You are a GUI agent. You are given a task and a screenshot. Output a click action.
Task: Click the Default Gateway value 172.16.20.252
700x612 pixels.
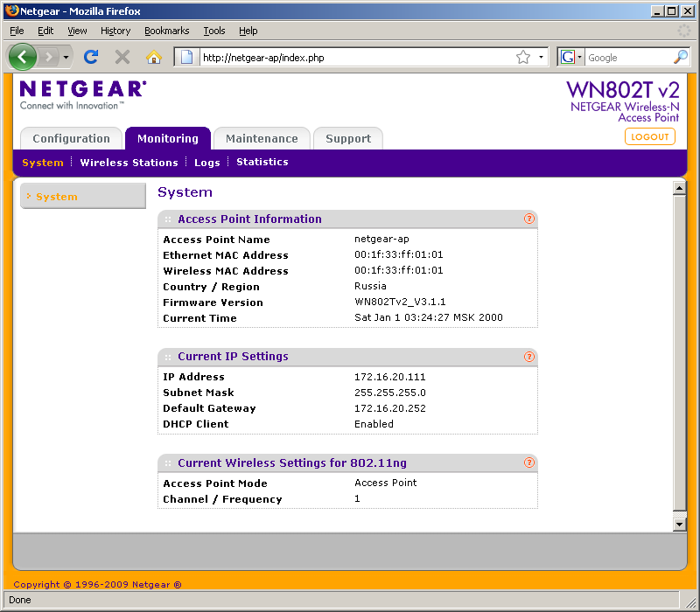[389, 408]
